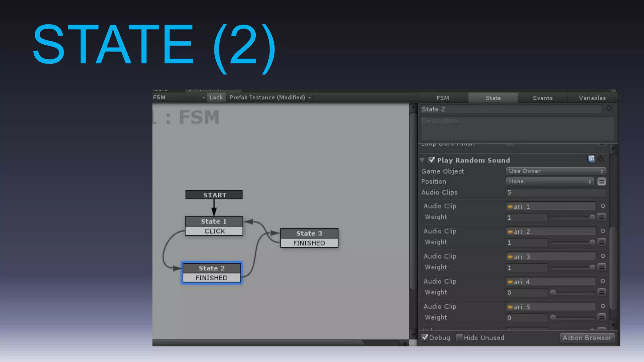Open Play Random Sound settings gear
The image size is (644, 362).
click(x=601, y=159)
